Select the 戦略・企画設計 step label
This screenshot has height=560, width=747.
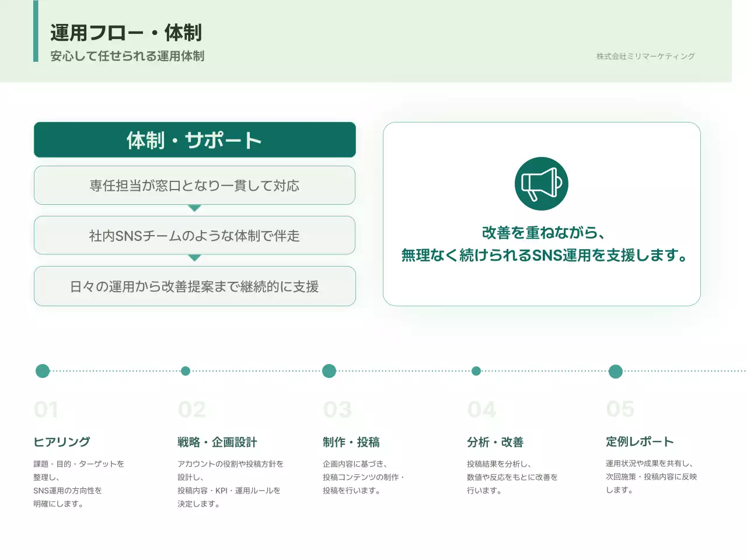[x=217, y=442]
